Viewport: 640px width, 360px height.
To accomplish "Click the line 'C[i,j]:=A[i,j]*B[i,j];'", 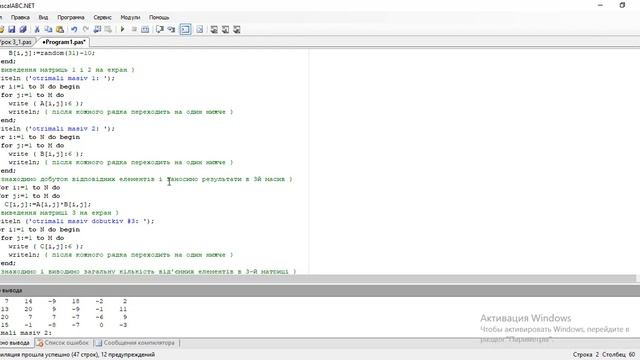I will pyautogui.click(x=48, y=204).
